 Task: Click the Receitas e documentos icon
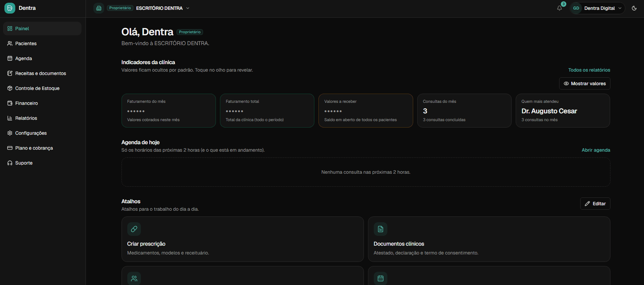(x=10, y=73)
